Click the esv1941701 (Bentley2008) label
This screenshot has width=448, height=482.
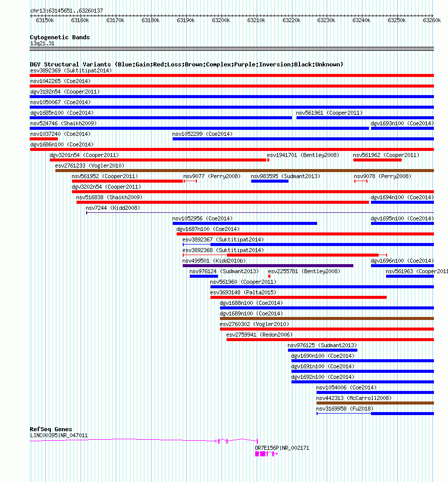pyautogui.click(x=303, y=155)
